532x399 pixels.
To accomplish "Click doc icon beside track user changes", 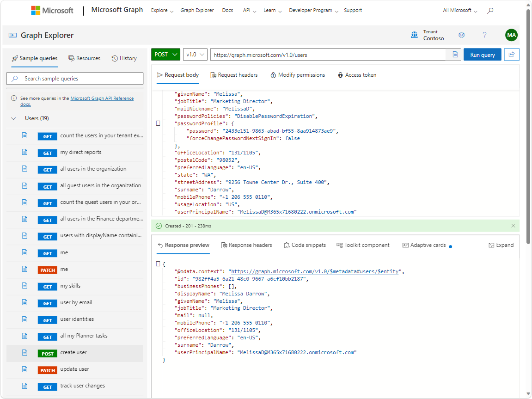I will coord(25,386).
